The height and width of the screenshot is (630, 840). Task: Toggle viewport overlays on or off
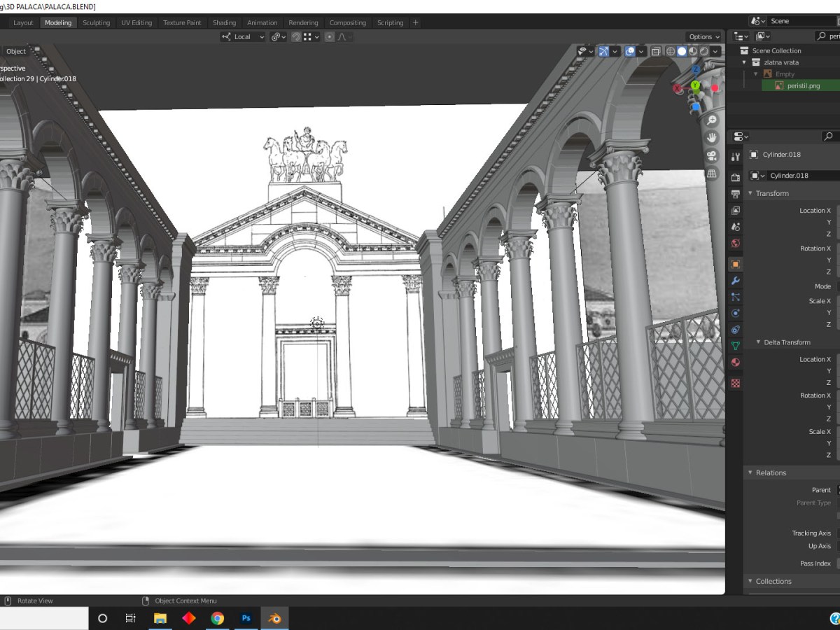coord(629,51)
